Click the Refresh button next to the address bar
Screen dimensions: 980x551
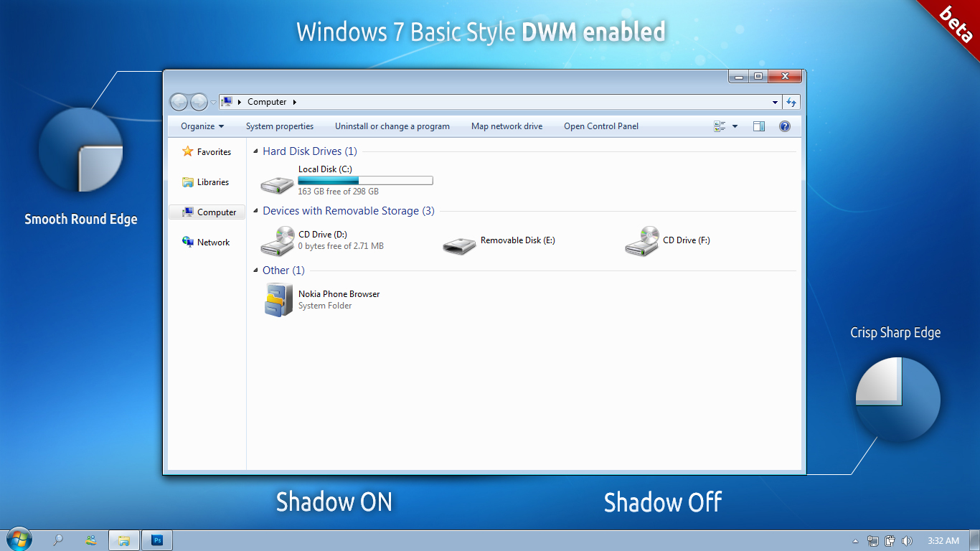791,102
